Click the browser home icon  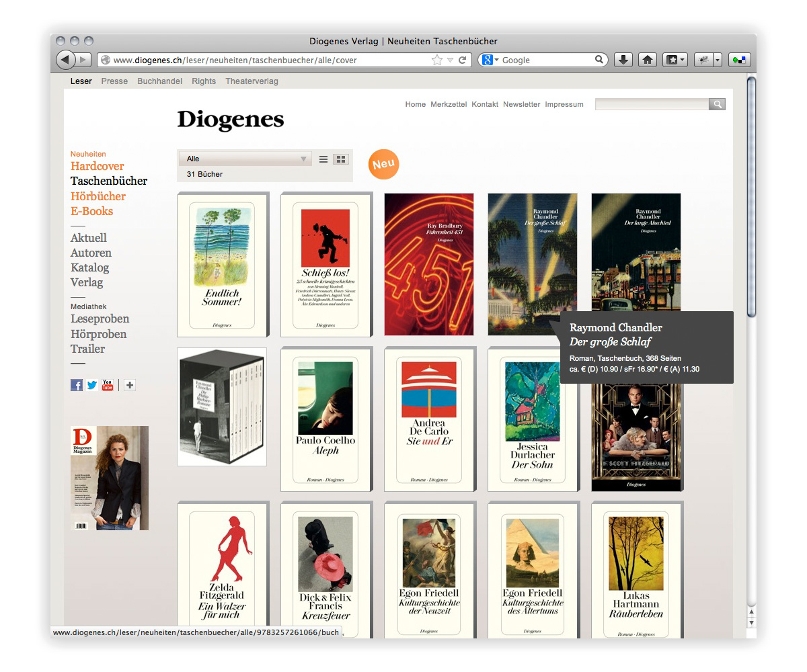coord(648,60)
